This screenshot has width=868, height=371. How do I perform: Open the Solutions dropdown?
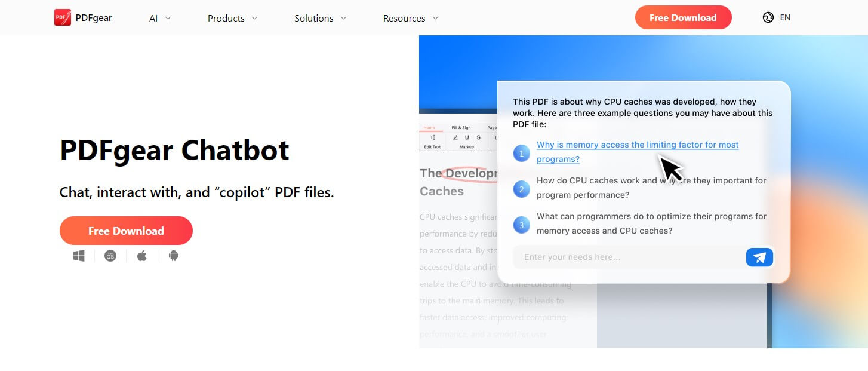click(x=320, y=18)
